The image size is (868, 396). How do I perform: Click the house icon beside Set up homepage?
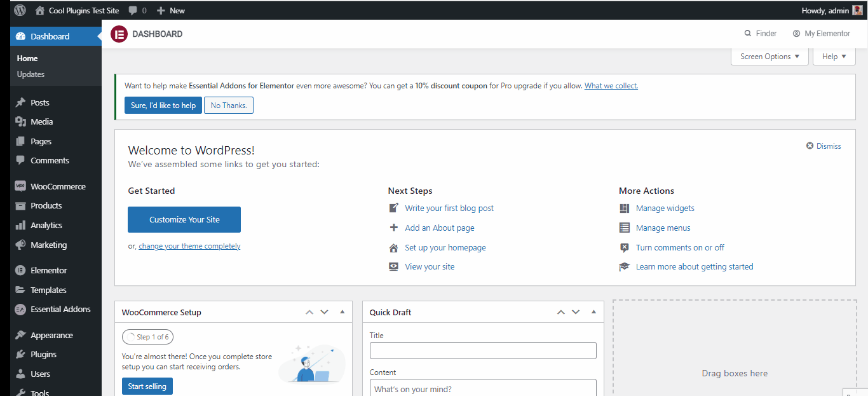pyautogui.click(x=394, y=247)
